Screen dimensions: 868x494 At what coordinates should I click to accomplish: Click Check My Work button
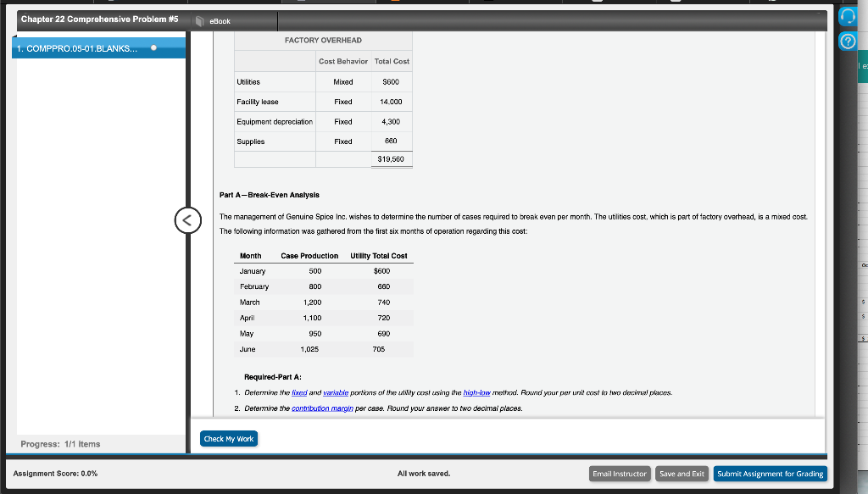pos(229,439)
